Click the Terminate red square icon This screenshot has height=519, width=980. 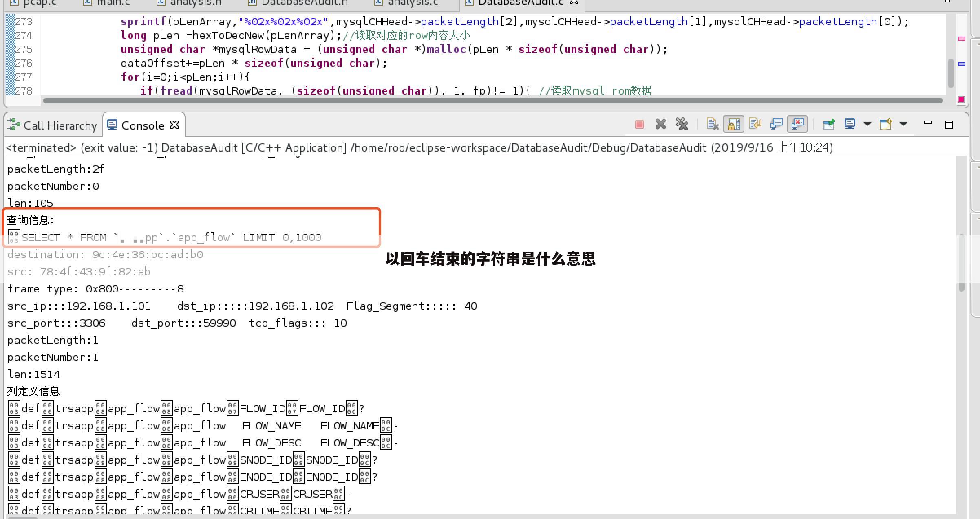tap(640, 124)
